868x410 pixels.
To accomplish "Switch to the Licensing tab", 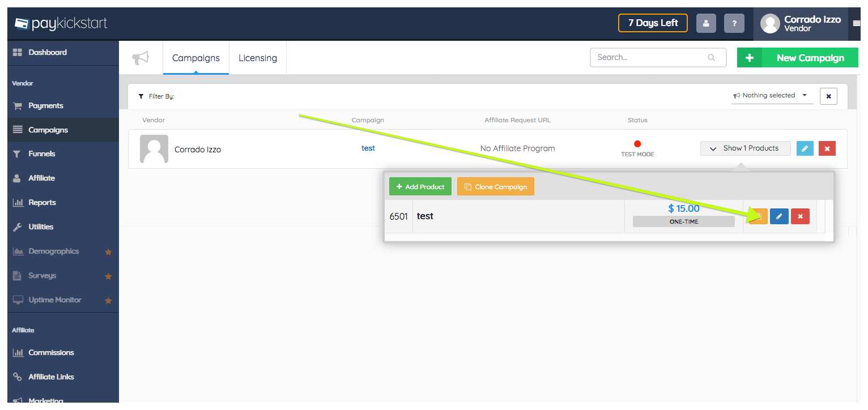I will pos(258,58).
